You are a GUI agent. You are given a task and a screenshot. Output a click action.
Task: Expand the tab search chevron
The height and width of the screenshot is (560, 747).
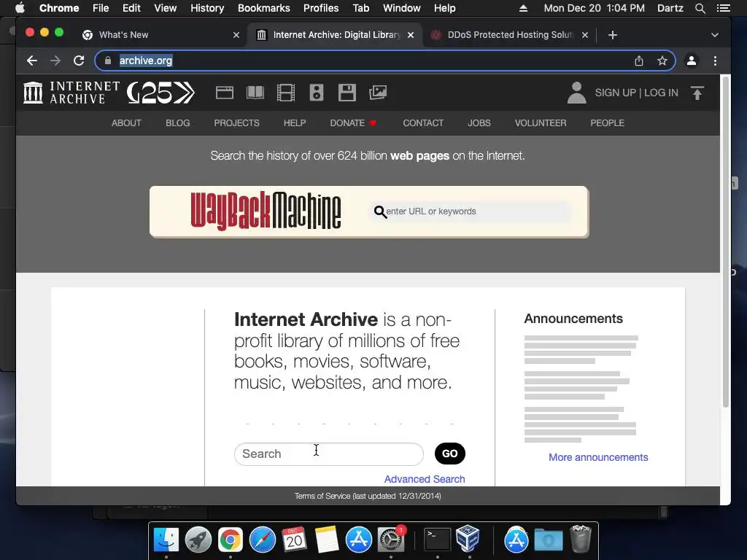715,35
